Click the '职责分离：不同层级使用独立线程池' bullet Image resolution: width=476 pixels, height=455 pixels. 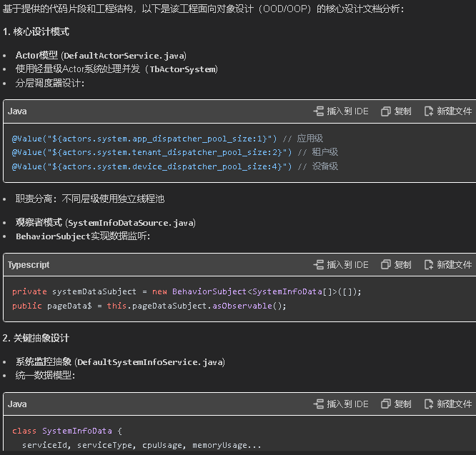[x=90, y=199]
